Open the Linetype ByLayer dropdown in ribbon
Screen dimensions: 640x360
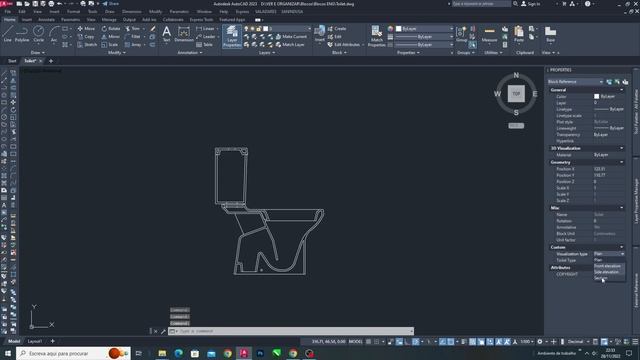tap(424, 44)
